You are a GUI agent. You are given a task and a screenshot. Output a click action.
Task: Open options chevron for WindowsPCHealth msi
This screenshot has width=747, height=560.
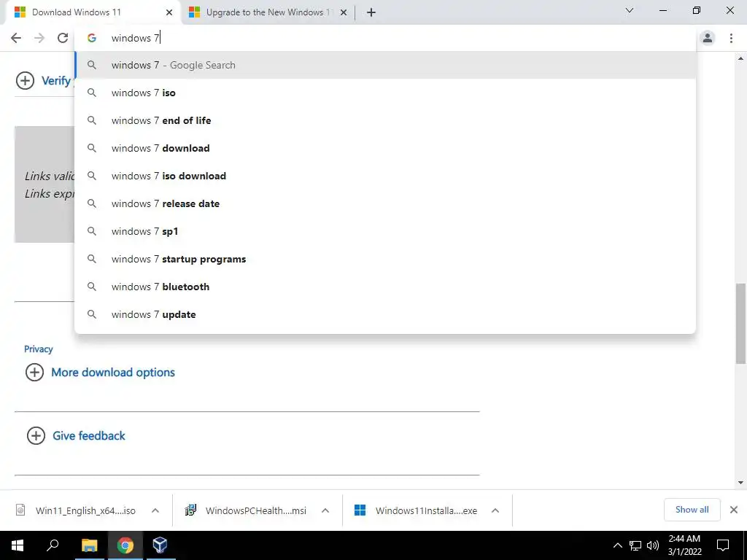(x=325, y=510)
